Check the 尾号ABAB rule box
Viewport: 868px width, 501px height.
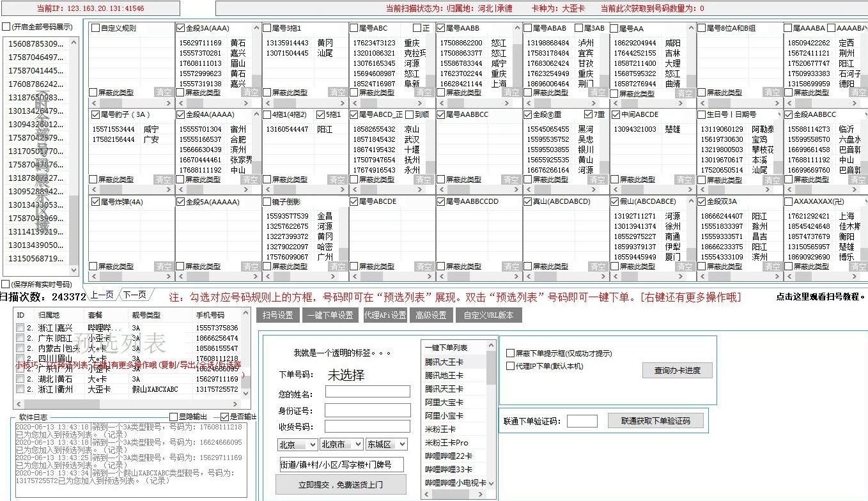click(528, 28)
